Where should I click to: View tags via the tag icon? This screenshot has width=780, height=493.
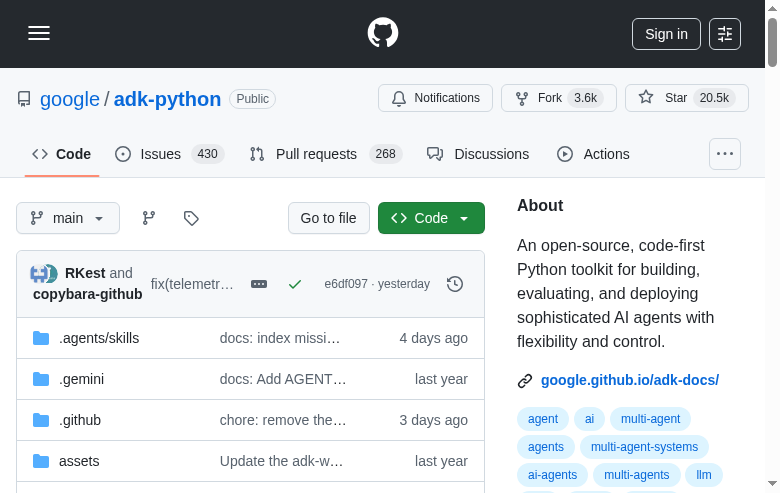(x=191, y=218)
